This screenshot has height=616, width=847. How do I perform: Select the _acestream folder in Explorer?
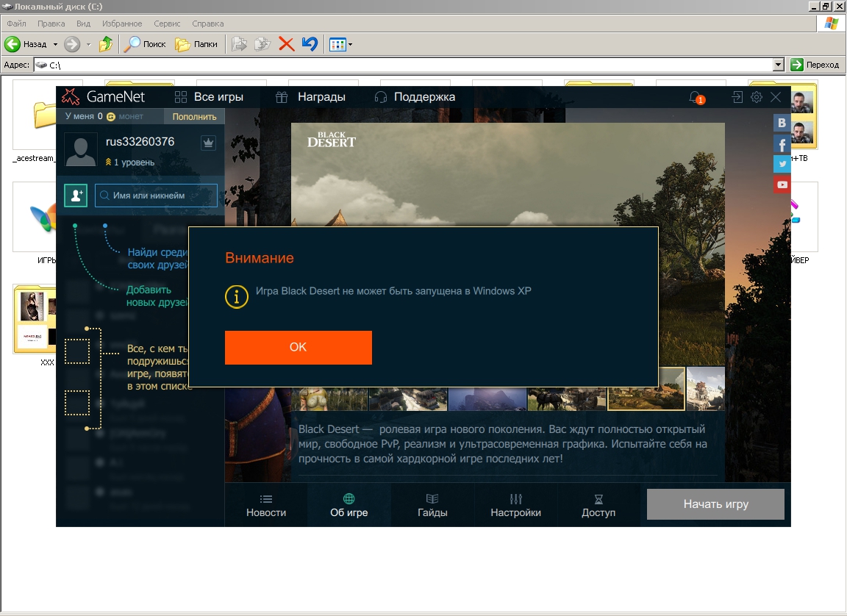pos(34,121)
